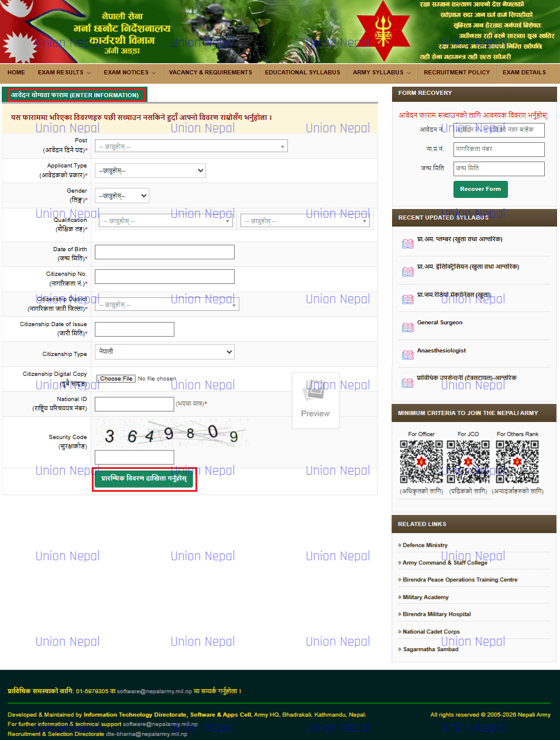Viewport: 560px width, 740px height.
Task: Select the Enter Information form tab
Action: point(75,95)
